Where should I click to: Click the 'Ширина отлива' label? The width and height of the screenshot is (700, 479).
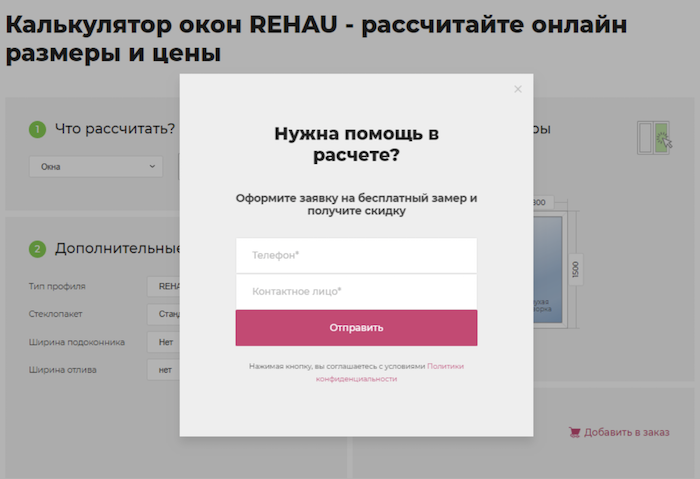tap(62, 370)
